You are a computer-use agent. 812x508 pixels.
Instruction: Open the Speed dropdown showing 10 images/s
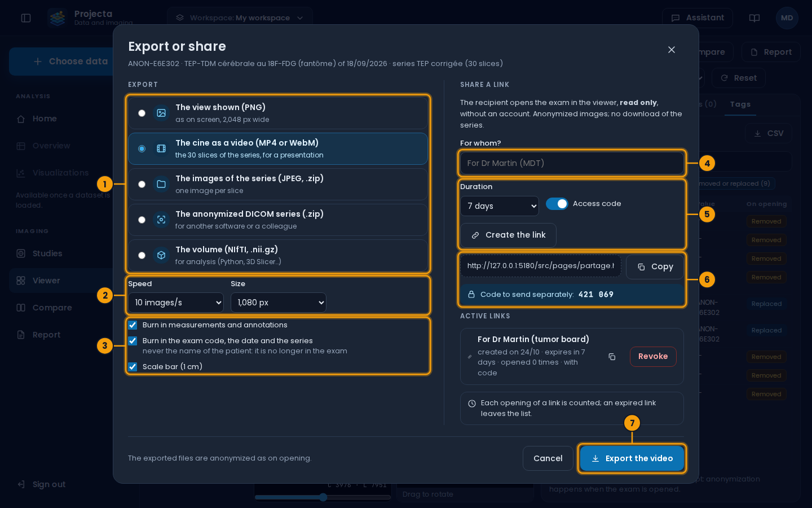click(176, 303)
